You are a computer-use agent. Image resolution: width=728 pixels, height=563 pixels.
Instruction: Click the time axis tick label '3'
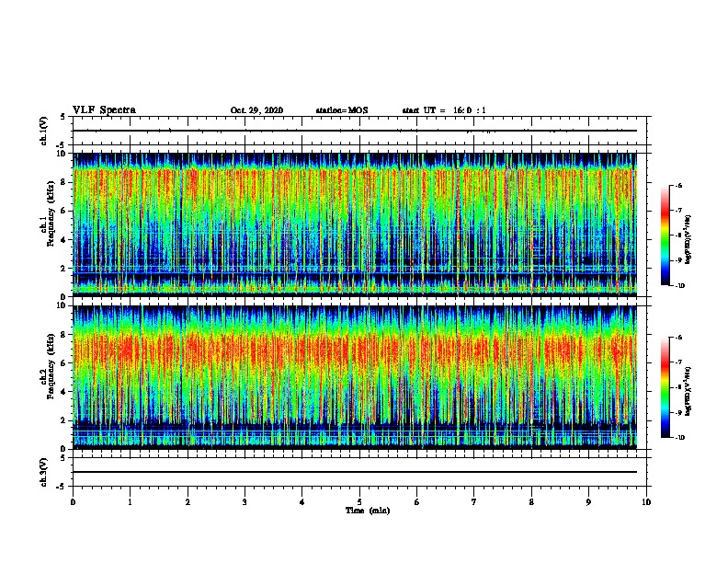click(245, 502)
